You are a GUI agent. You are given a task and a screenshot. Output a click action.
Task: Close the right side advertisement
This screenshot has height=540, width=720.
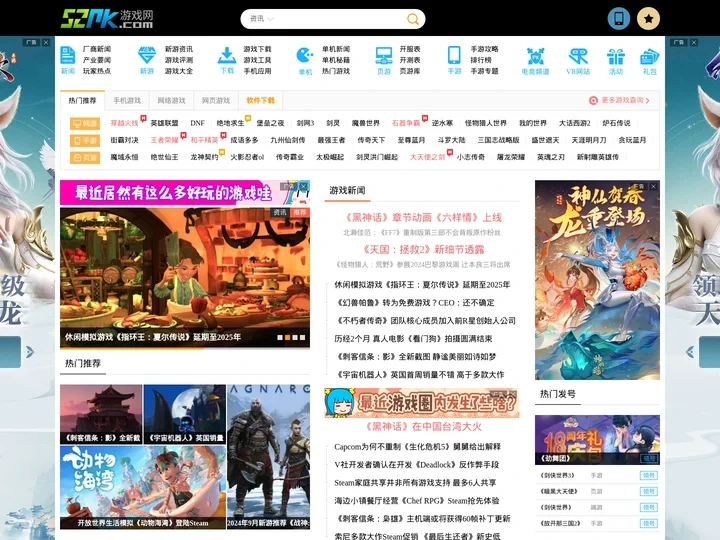(694, 42)
